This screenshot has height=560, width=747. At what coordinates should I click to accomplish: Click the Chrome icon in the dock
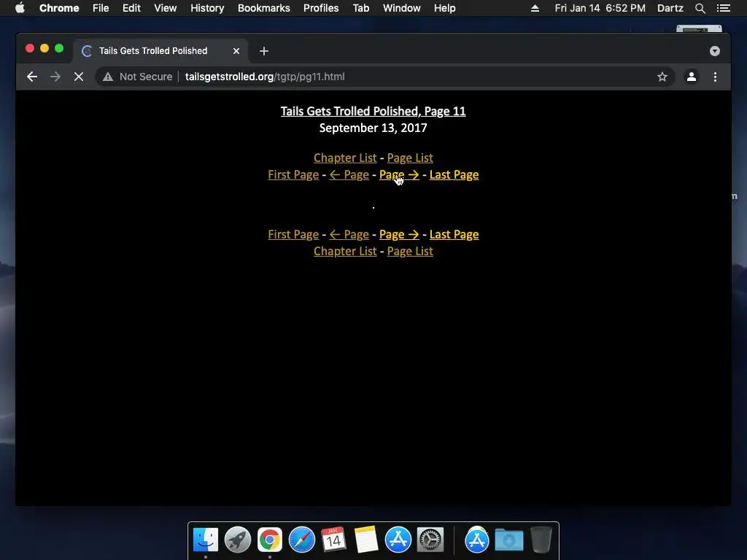270,540
